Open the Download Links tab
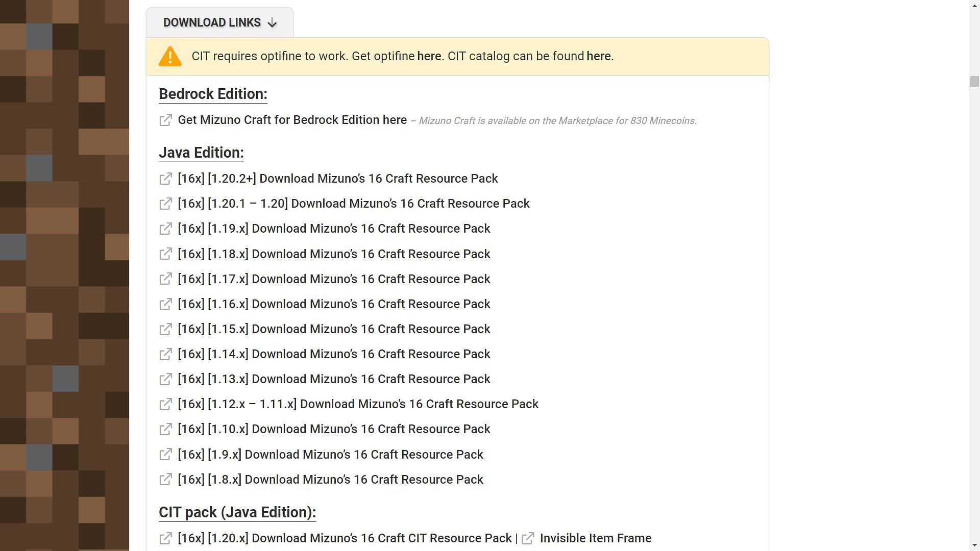The image size is (980, 551). tap(212, 23)
